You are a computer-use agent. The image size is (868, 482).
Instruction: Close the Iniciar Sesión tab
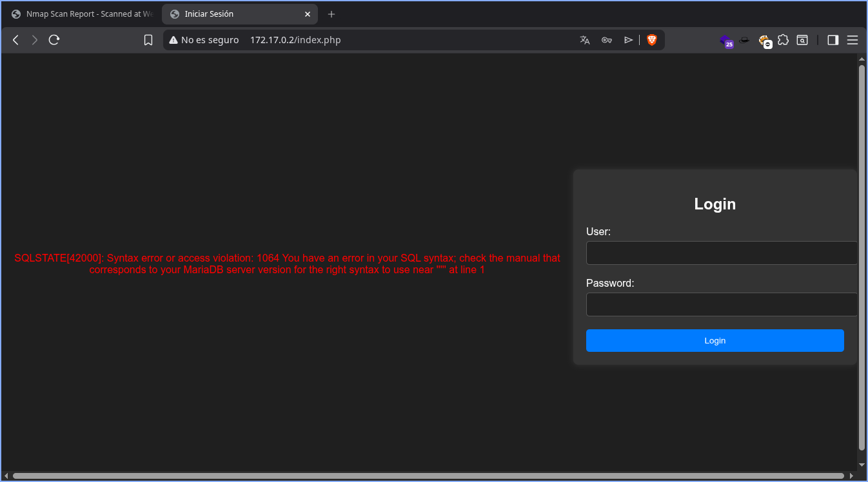[x=308, y=14]
